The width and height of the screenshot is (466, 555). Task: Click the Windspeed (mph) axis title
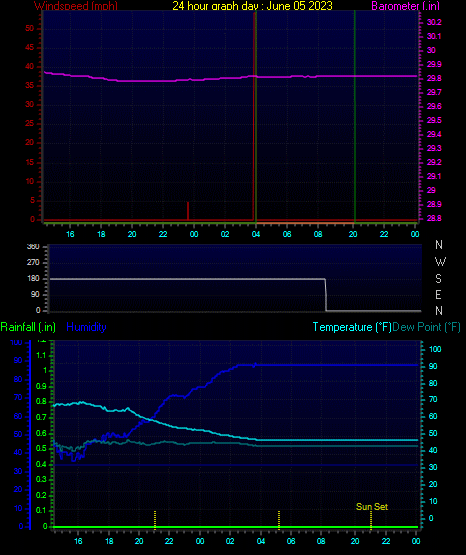[76, 6]
